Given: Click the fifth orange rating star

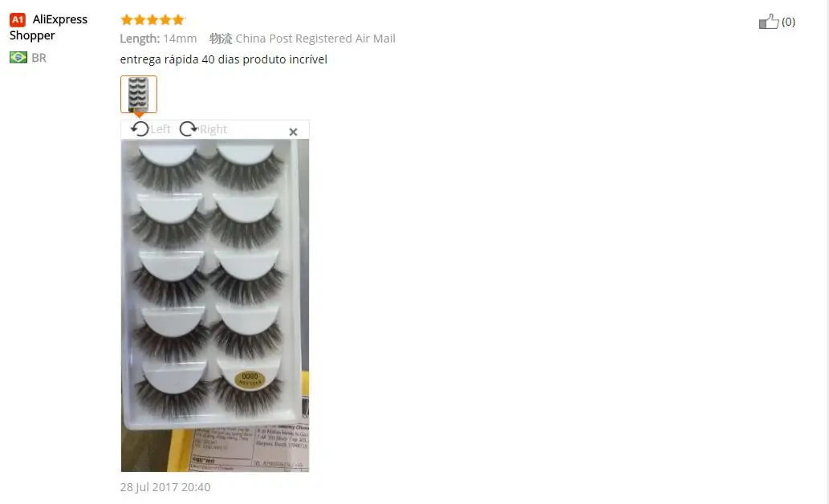Looking at the screenshot, I should (x=179, y=20).
